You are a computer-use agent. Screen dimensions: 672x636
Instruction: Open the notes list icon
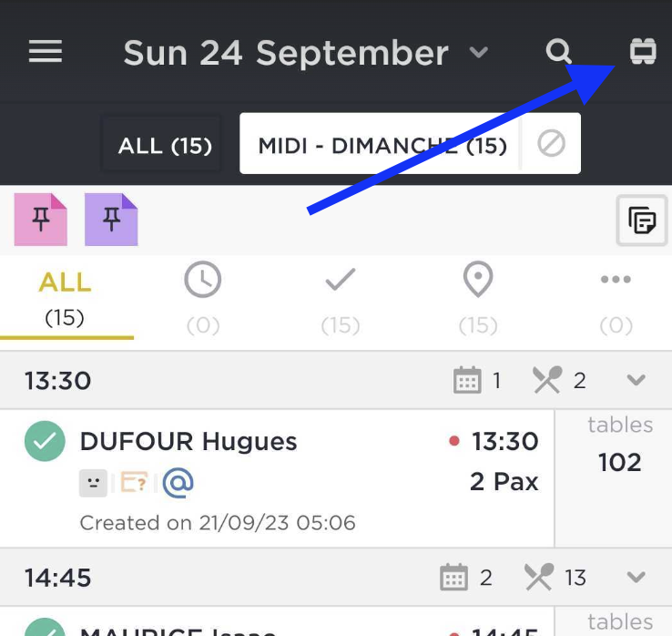click(x=642, y=220)
